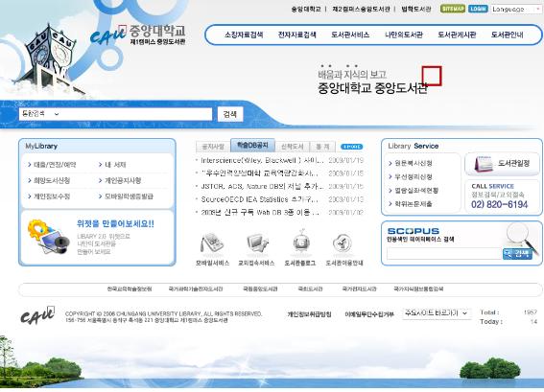The width and height of the screenshot is (544, 392).
Task: Open the 전자자료검색 menu
Action: coord(297,35)
